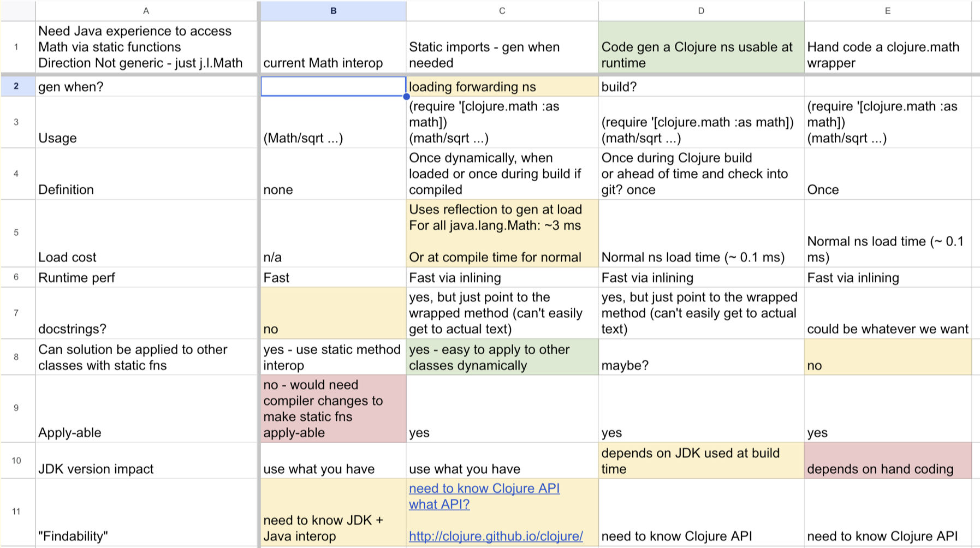Screen dimensions: 980x548
Task: Click the select-all corner box
Action: [x=17, y=11]
